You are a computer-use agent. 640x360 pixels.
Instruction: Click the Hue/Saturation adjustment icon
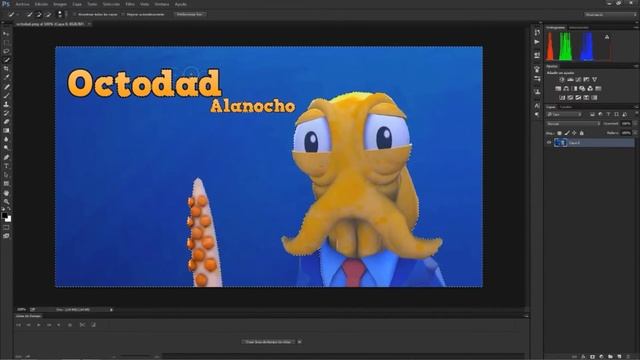pyautogui.click(x=558, y=89)
